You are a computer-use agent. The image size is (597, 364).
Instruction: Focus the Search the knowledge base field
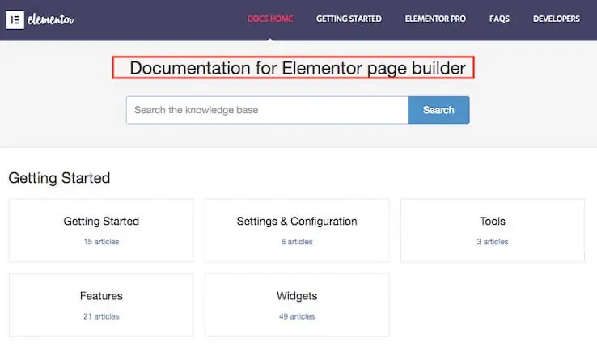coord(267,110)
